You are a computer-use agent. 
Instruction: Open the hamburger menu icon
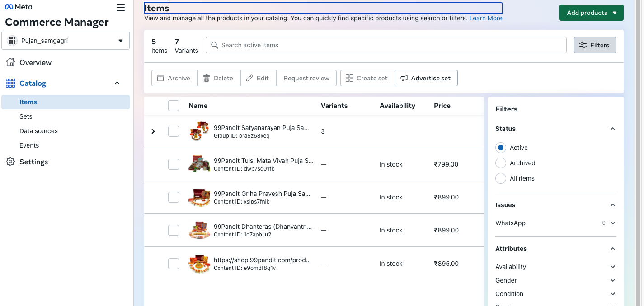pyautogui.click(x=120, y=7)
